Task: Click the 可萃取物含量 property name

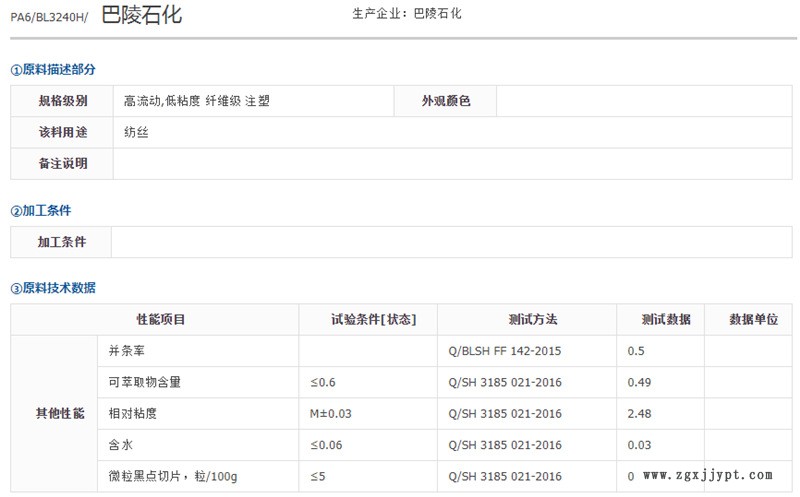Action: 144,382
